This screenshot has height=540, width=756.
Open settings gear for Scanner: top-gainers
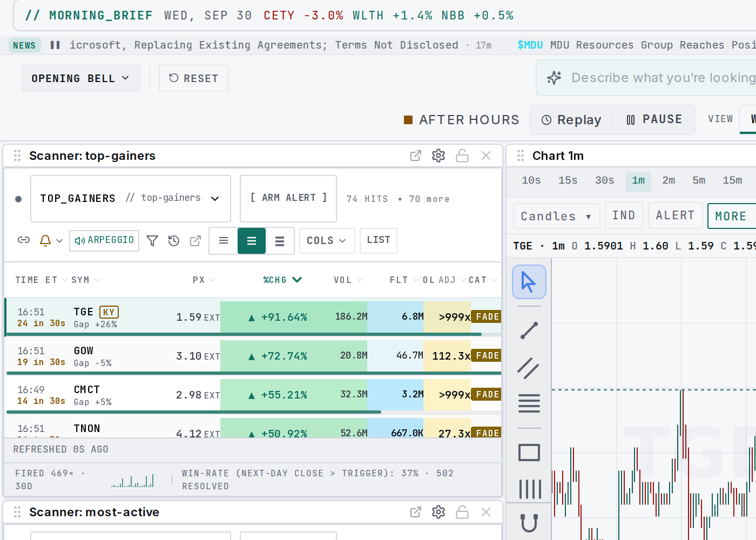click(x=438, y=156)
